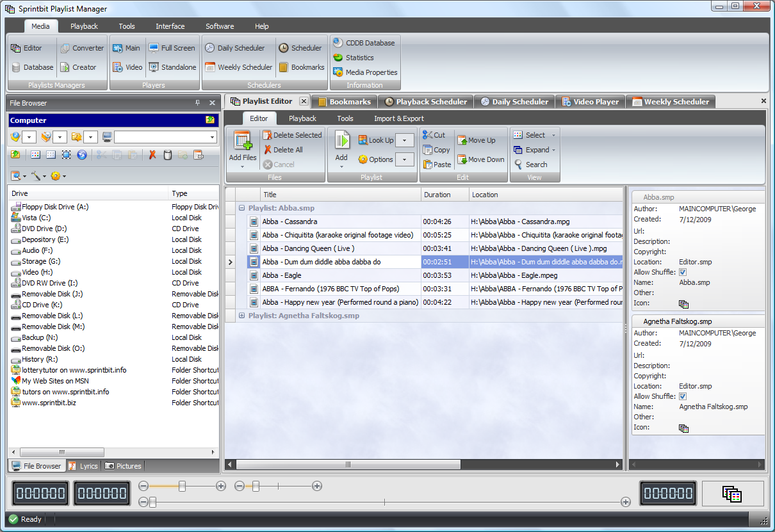Screen dimensions: 775x532
Task: Move selected track down
Action: pos(481,159)
